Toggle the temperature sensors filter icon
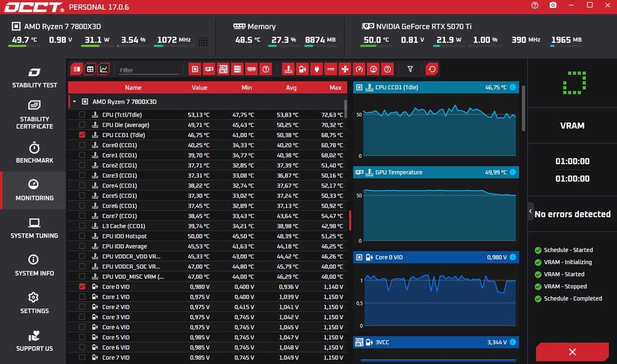 pyautogui.click(x=288, y=69)
